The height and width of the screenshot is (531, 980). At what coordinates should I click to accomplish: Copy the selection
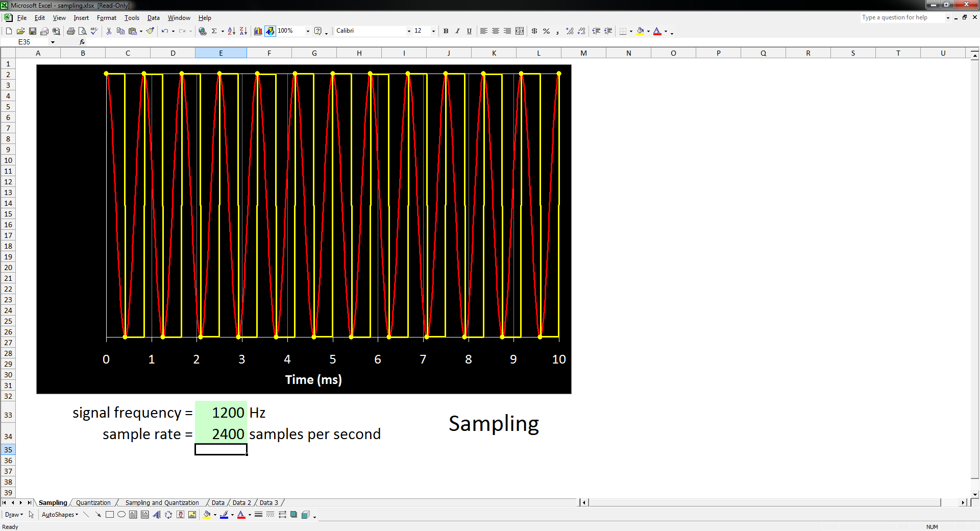[120, 31]
